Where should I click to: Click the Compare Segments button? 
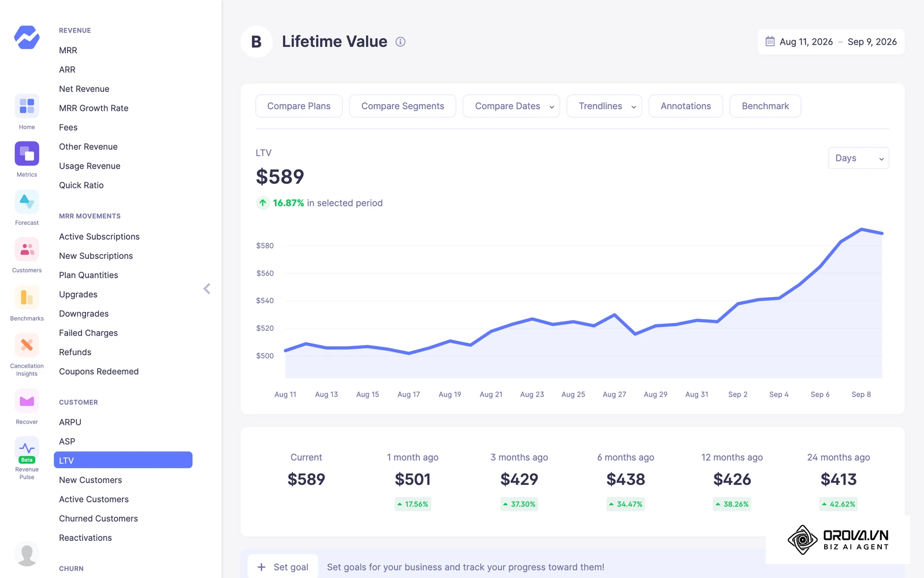pos(403,106)
